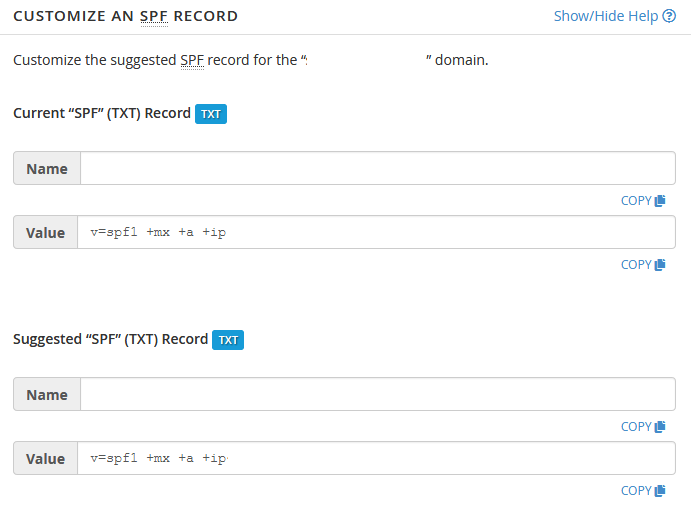
Task: Focus the Name field of the suggested SPF record
Action: (x=378, y=394)
